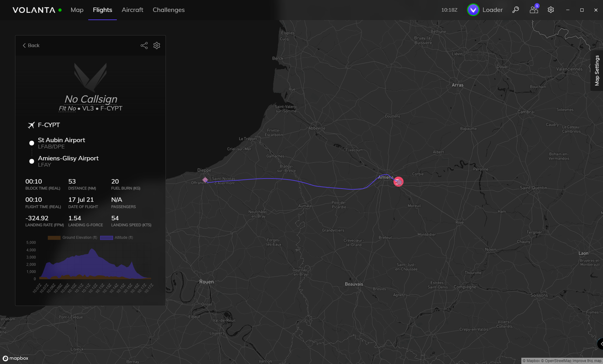Open app settings gear in top bar

tap(551, 10)
